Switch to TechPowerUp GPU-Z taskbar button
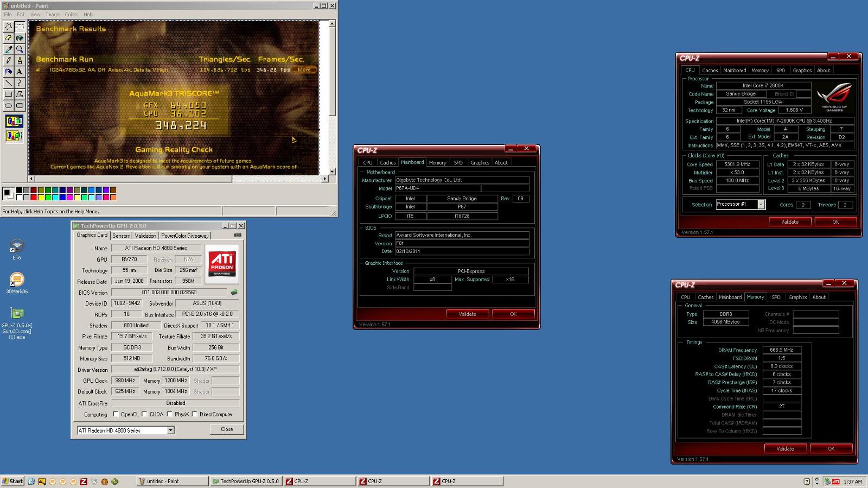 (246, 481)
